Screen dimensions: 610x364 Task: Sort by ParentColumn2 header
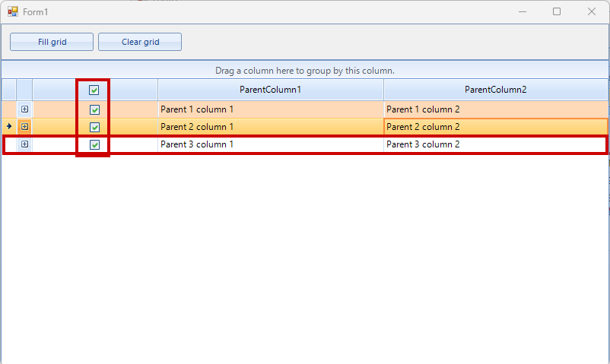[495, 90]
